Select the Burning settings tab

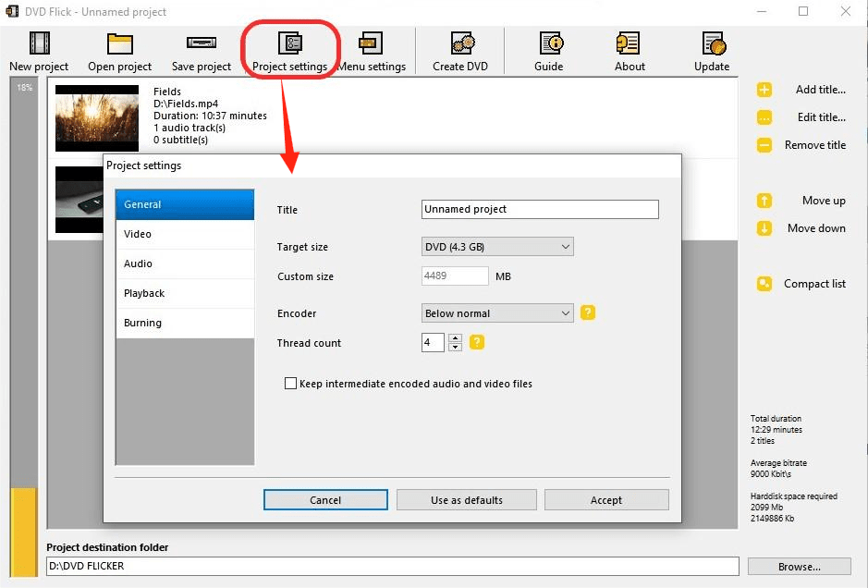pyautogui.click(x=185, y=324)
